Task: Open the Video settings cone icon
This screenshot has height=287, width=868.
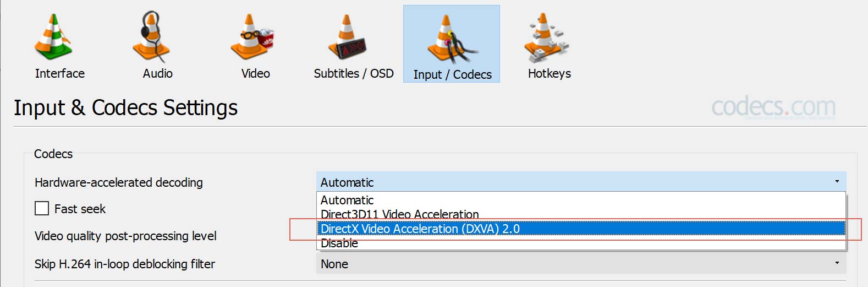Action: 252,37
